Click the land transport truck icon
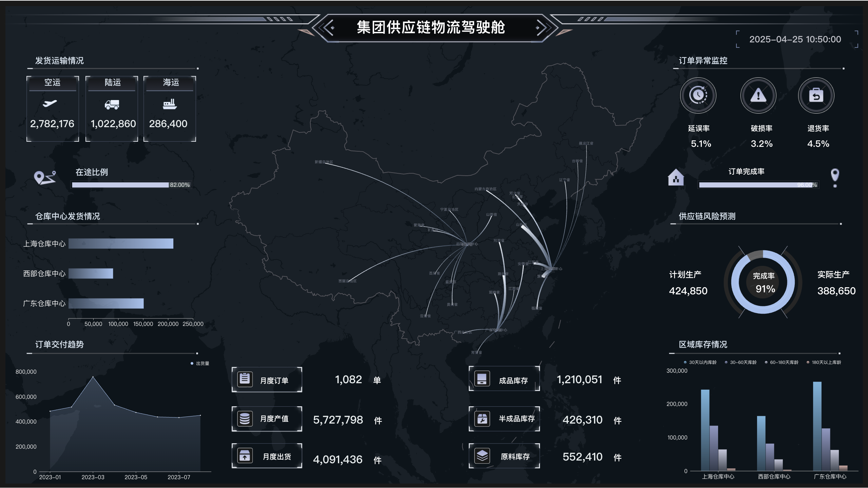This screenshot has height=488, width=868. coord(112,104)
